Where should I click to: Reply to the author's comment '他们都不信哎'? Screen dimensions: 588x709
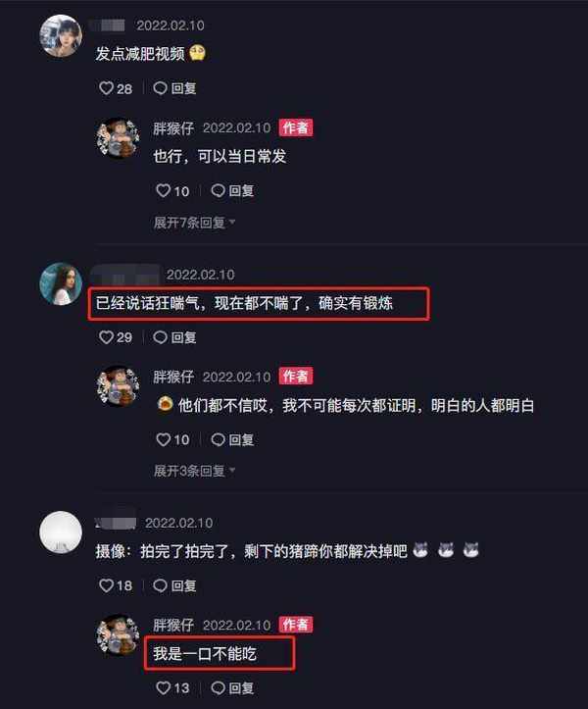click(232, 439)
